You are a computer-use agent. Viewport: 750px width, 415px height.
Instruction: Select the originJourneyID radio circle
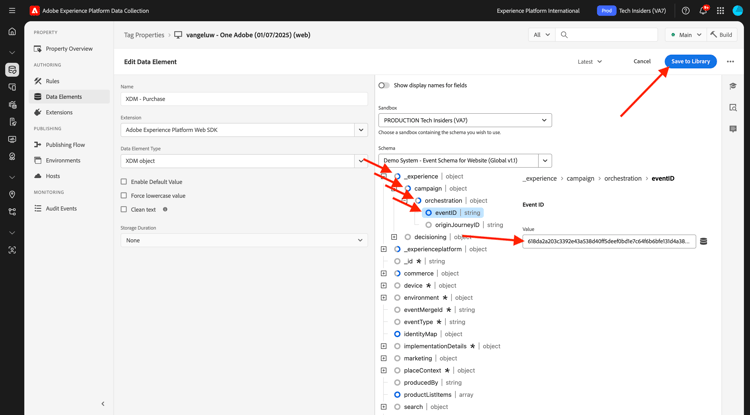point(429,225)
